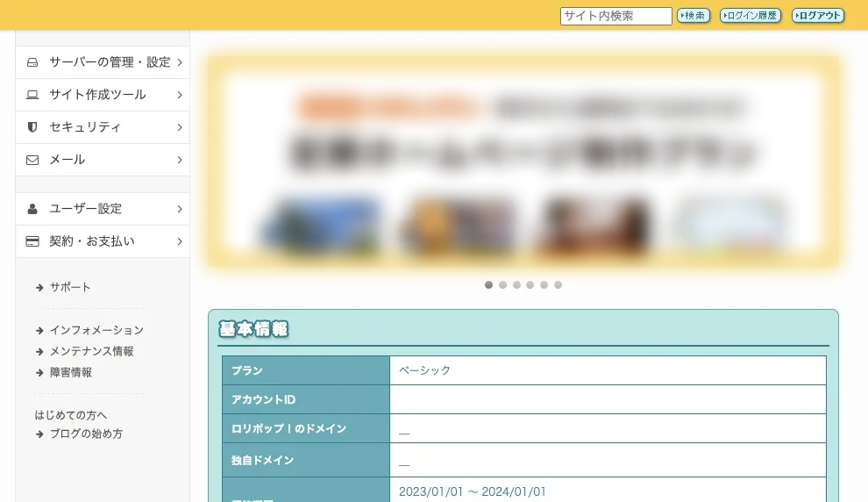The width and height of the screenshot is (868, 502).
Task: Expand the 契約・お支払い chevron
Action: tap(180, 241)
